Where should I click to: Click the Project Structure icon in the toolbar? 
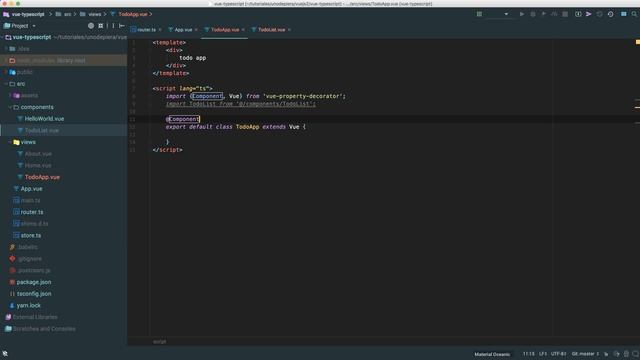(624, 14)
